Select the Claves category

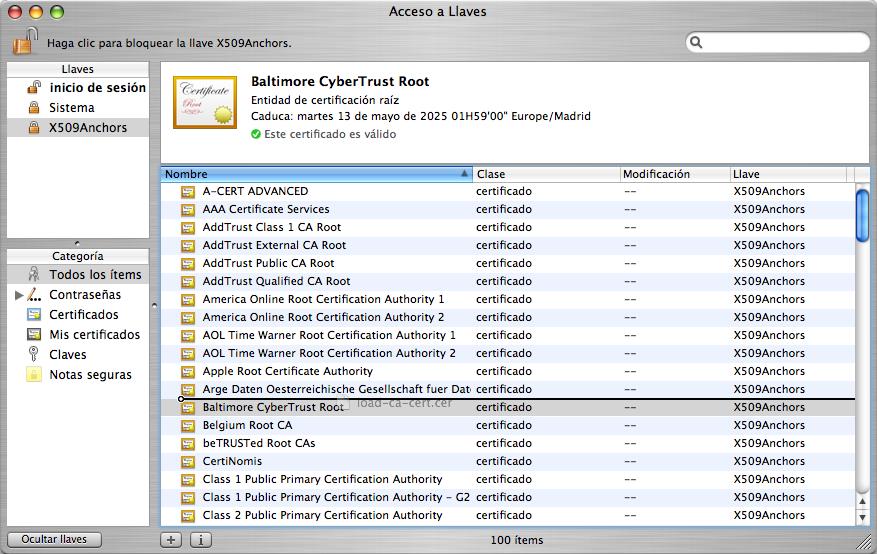78,354
